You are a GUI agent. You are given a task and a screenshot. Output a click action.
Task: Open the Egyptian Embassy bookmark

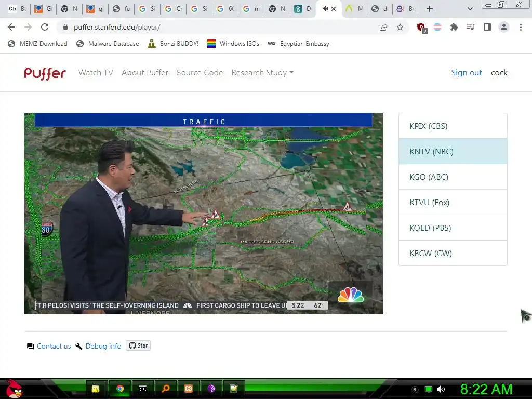point(299,44)
